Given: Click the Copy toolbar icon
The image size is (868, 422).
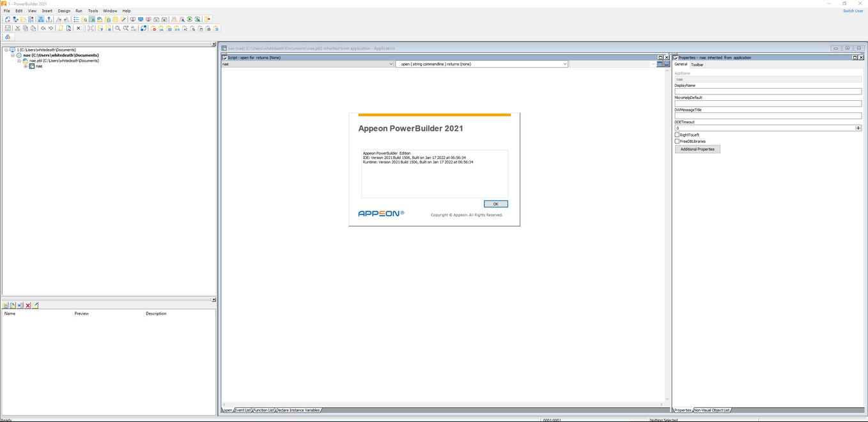Looking at the screenshot, I should tap(26, 28).
